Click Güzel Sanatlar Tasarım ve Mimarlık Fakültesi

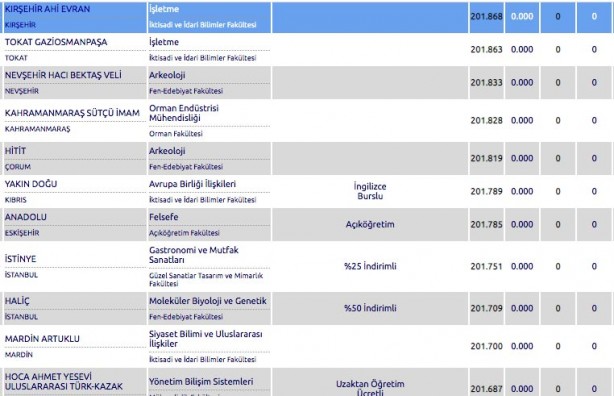coord(206,280)
